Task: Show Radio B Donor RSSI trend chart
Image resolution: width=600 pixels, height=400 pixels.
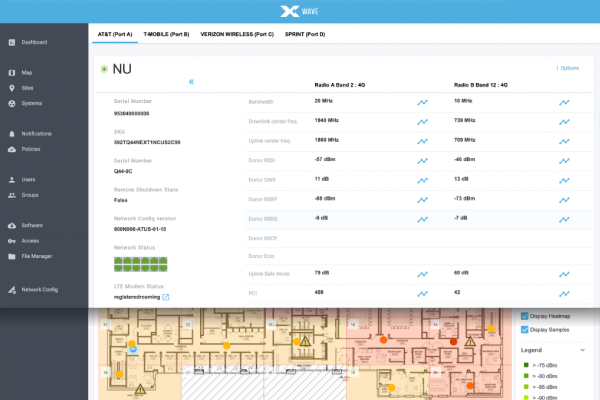Action: [x=564, y=159]
